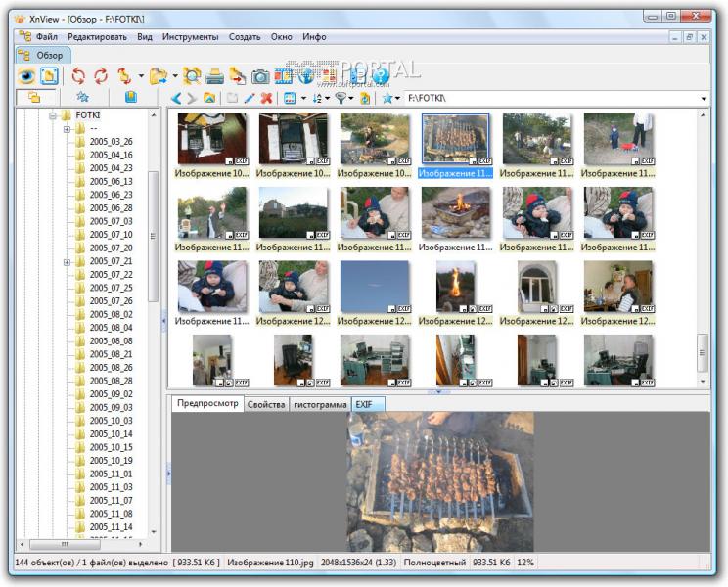Viewport: 728px width, 587px height.
Task: Click the F:\FOTKI\ address field
Action: coord(552,98)
